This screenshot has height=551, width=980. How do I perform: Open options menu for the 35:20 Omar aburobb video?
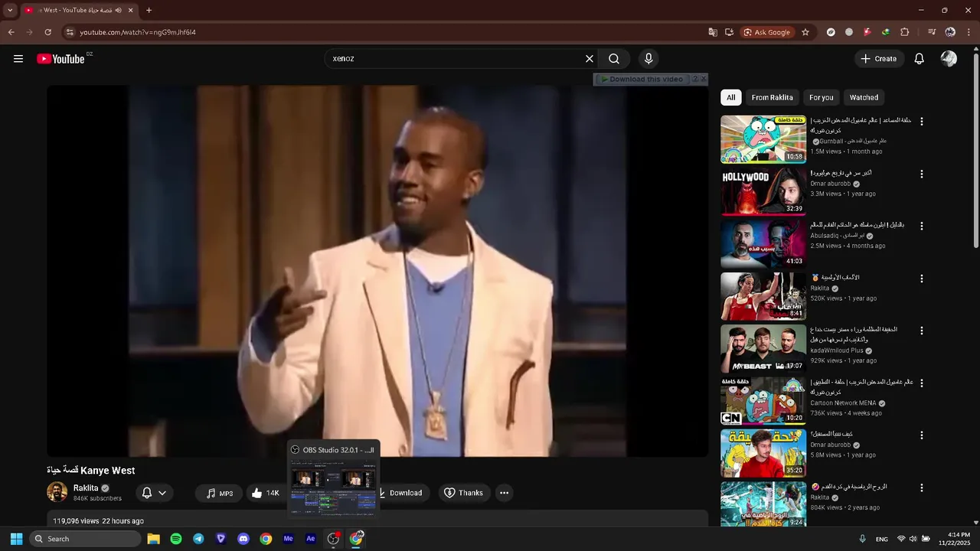[922, 435]
